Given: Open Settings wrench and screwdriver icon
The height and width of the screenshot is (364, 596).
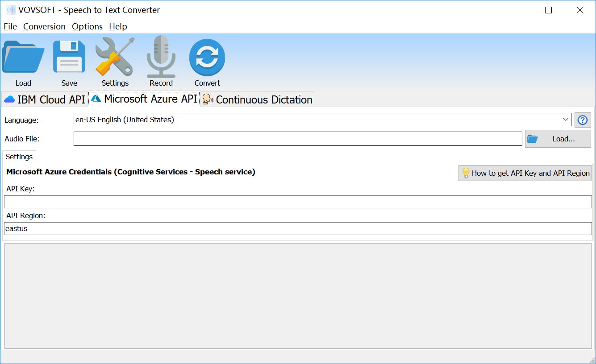Looking at the screenshot, I should coord(115,57).
